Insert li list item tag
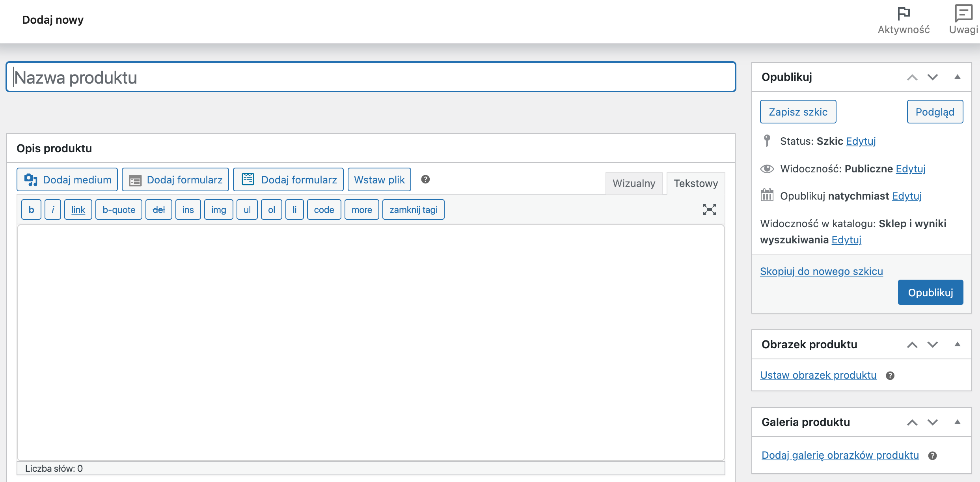Screen dimensions: 980x482 (294, 209)
